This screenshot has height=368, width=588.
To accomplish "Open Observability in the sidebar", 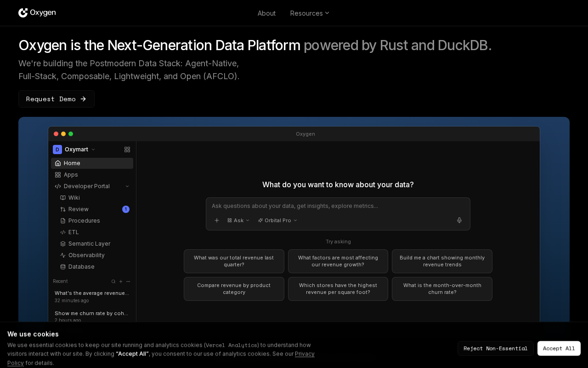I will (x=86, y=255).
